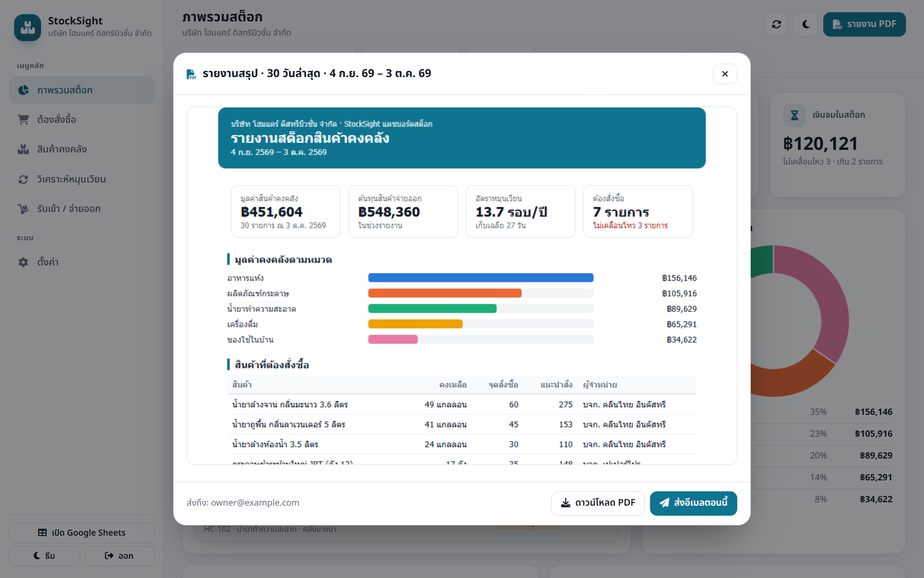
Task: Click the รายงาน PDF button in header
Action: 864,24
